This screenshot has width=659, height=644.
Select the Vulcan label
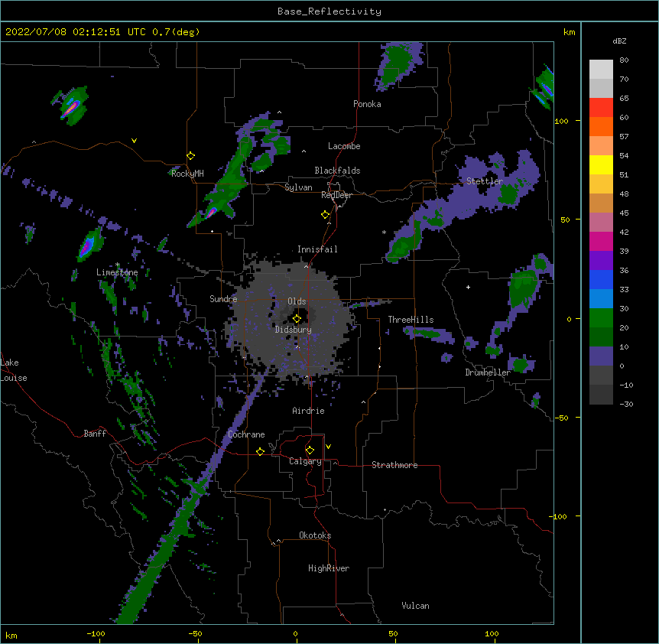[415, 606]
